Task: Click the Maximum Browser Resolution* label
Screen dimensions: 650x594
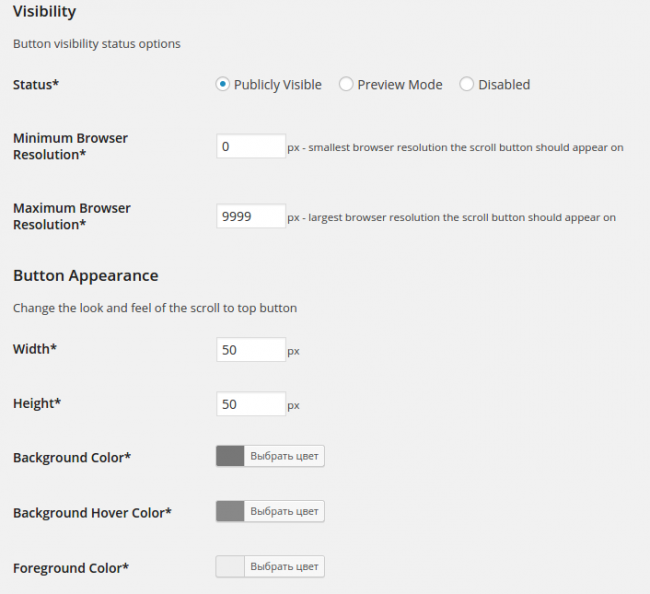Action: tap(71, 216)
